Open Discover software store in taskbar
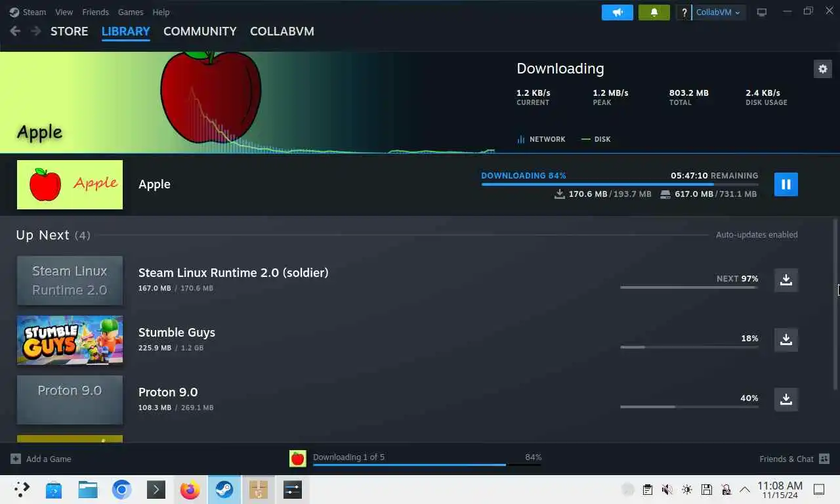Image resolution: width=840 pixels, height=504 pixels. pyautogui.click(x=54, y=490)
